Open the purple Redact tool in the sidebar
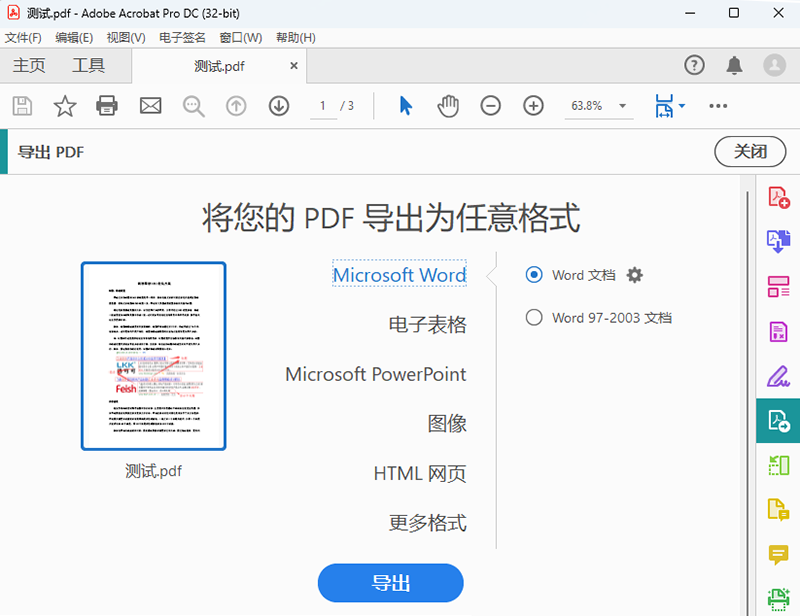Screen dimensions: 800x616 point(779,332)
